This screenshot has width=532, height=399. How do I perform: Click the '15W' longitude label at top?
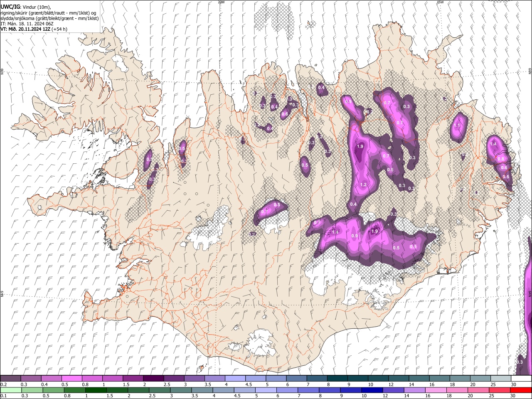point(440,2)
